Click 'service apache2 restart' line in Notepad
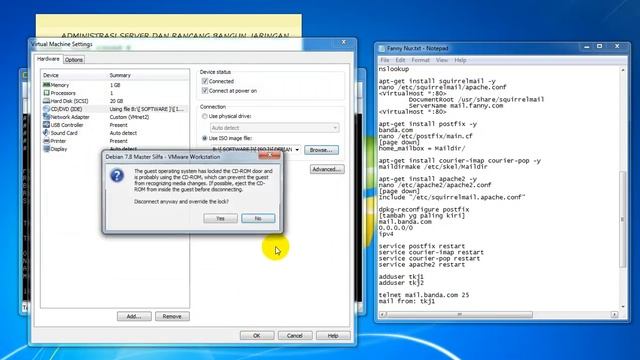This screenshot has width=640, height=360. [x=422, y=264]
